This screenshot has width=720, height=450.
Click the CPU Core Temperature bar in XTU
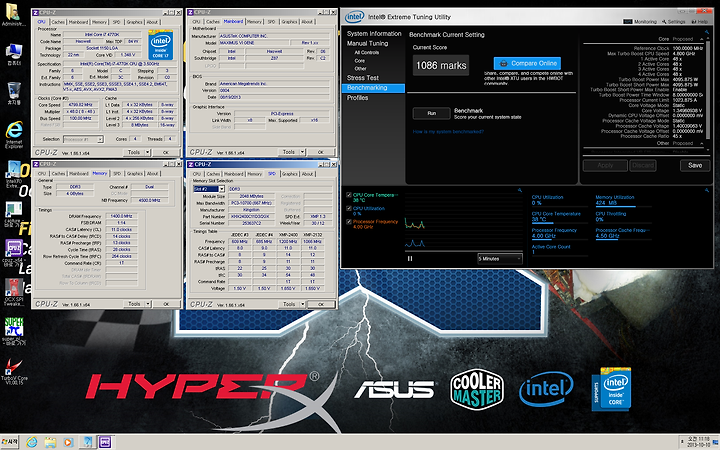[559, 223]
